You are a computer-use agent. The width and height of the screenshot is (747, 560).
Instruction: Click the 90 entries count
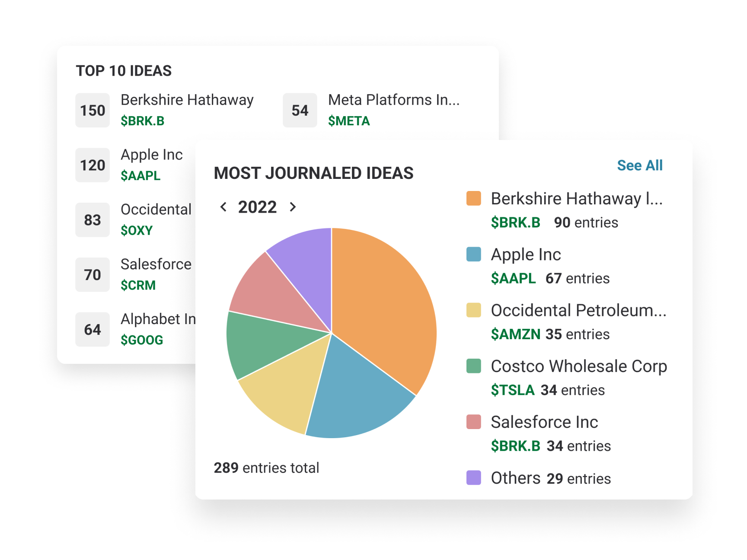coord(586,223)
